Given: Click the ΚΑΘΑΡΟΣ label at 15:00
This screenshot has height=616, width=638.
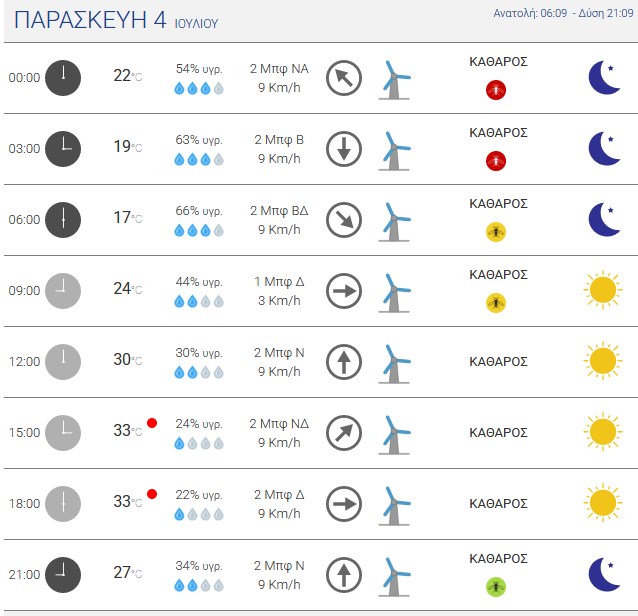Looking at the screenshot, I should (x=498, y=432).
